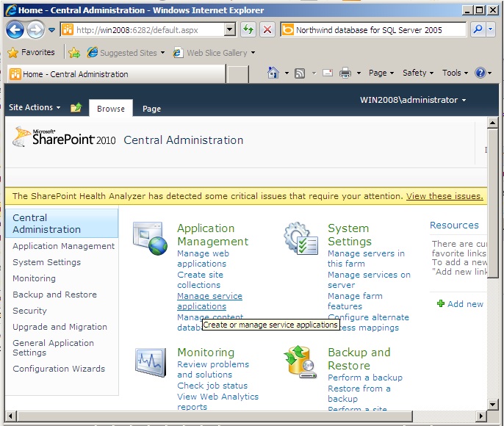Click the Central Administration page title

click(184, 140)
